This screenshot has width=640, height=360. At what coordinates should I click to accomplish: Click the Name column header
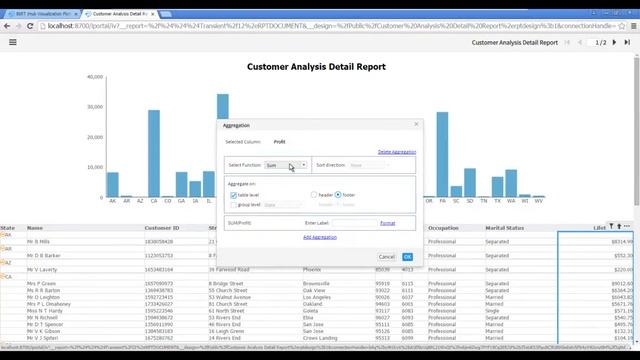(x=35, y=228)
